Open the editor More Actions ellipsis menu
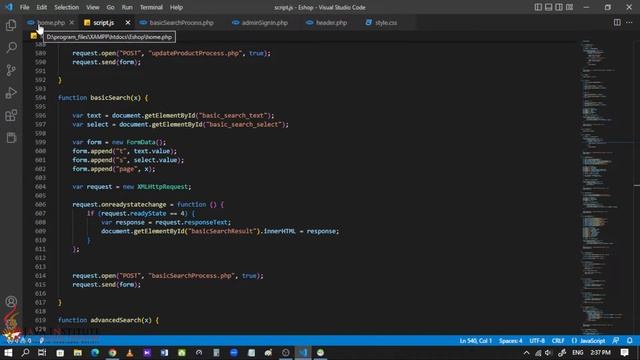The width and height of the screenshot is (640, 360). click(629, 22)
